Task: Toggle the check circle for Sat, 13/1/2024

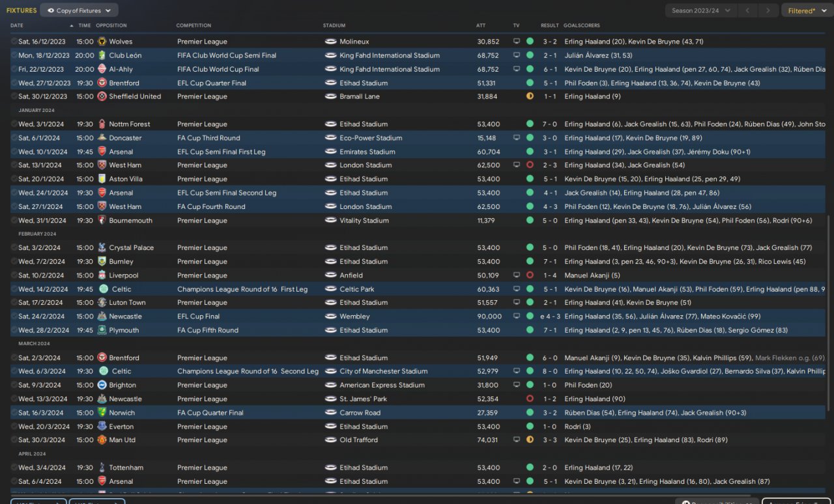Action: point(14,165)
